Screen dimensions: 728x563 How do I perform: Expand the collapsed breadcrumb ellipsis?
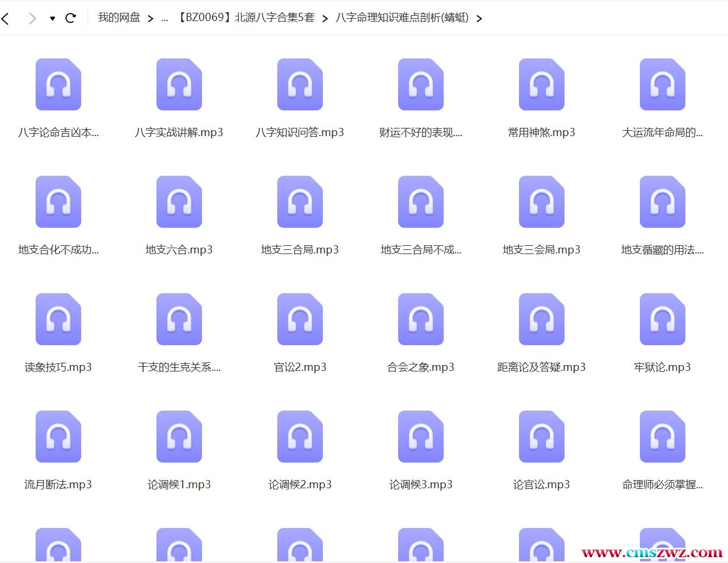[x=165, y=18]
